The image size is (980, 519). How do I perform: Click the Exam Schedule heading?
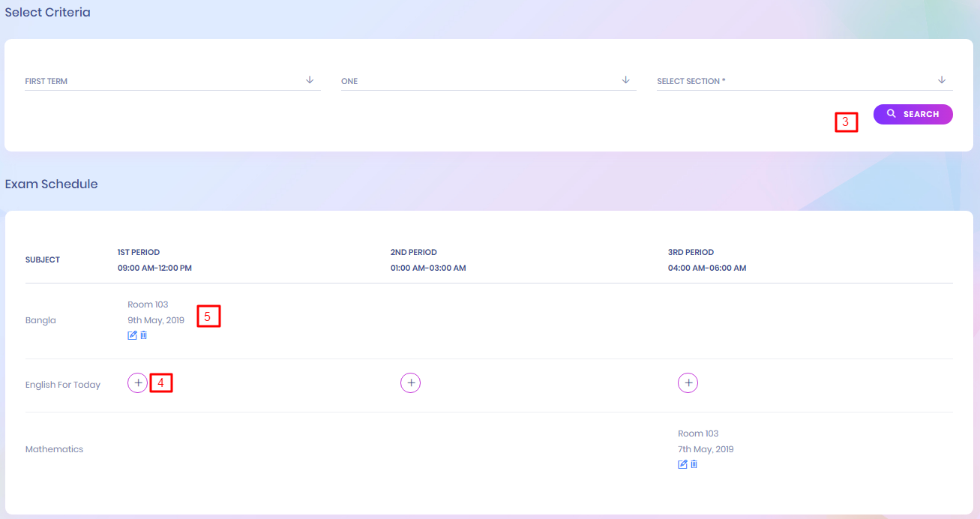coord(51,184)
